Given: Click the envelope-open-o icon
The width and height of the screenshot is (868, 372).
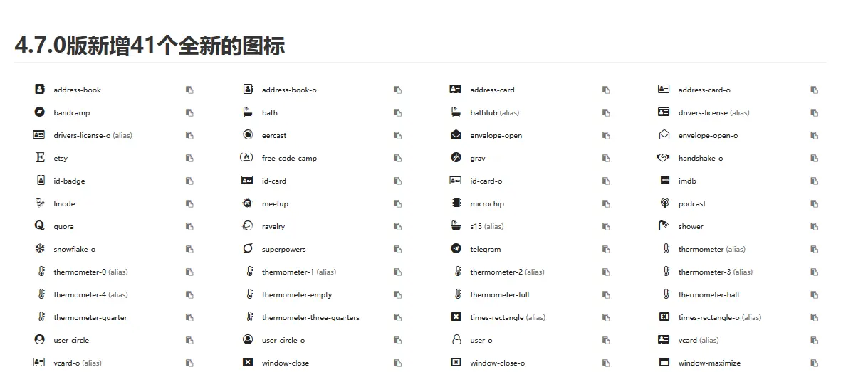Looking at the screenshot, I should point(664,135).
